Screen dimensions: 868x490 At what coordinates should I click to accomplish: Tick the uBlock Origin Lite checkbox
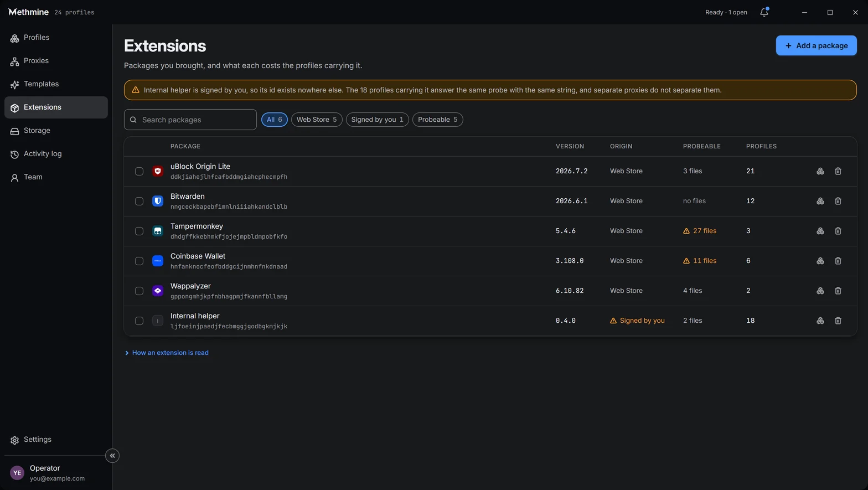point(139,171)
